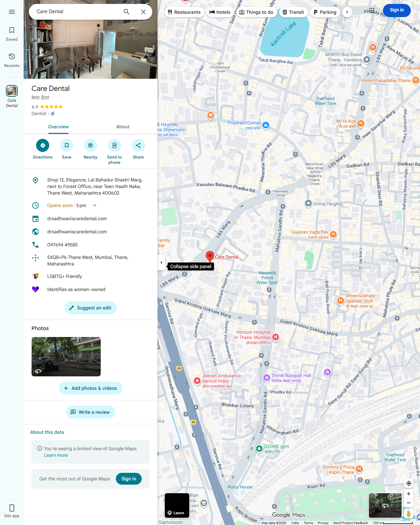Select Horizon Hospital marker on map
The height and width of the screenshot is (525, 420).
[276, 337]
